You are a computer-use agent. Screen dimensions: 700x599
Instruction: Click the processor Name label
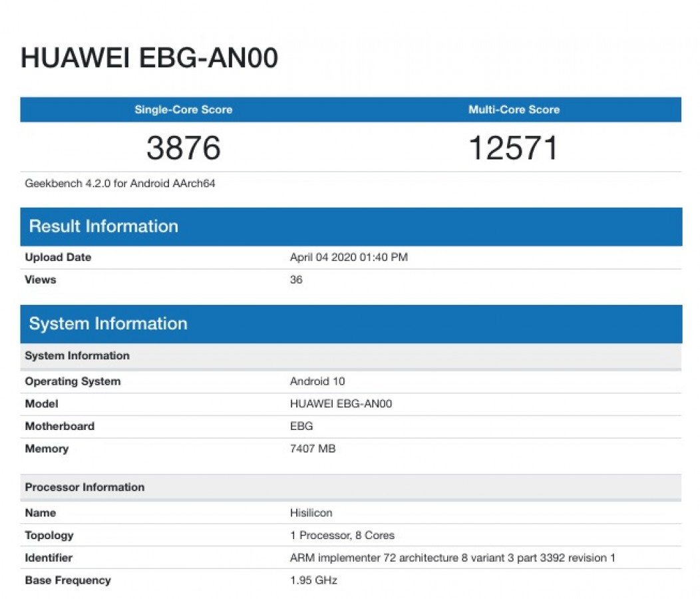point(41,512)
